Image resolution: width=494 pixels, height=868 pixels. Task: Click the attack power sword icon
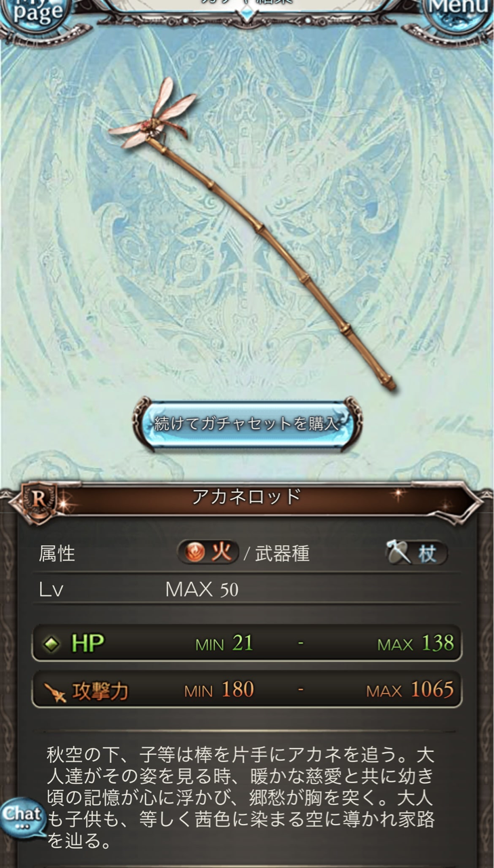click(x=54, y=692)
